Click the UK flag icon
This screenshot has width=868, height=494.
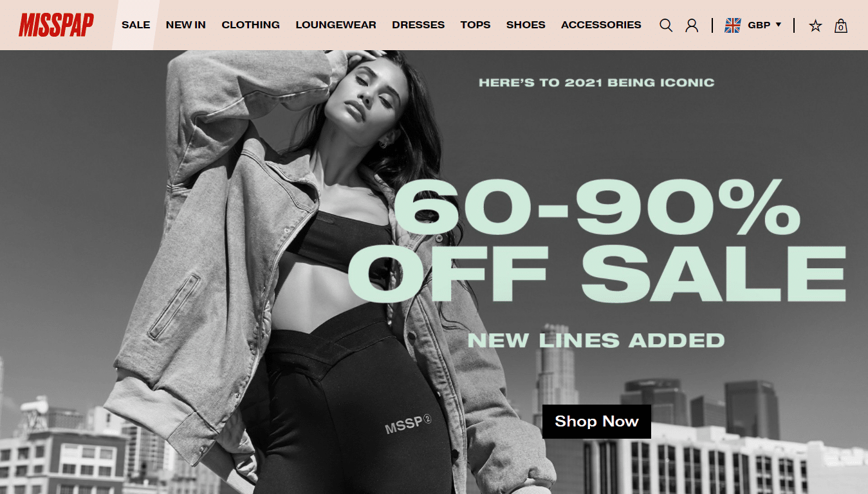coord(732,25)
